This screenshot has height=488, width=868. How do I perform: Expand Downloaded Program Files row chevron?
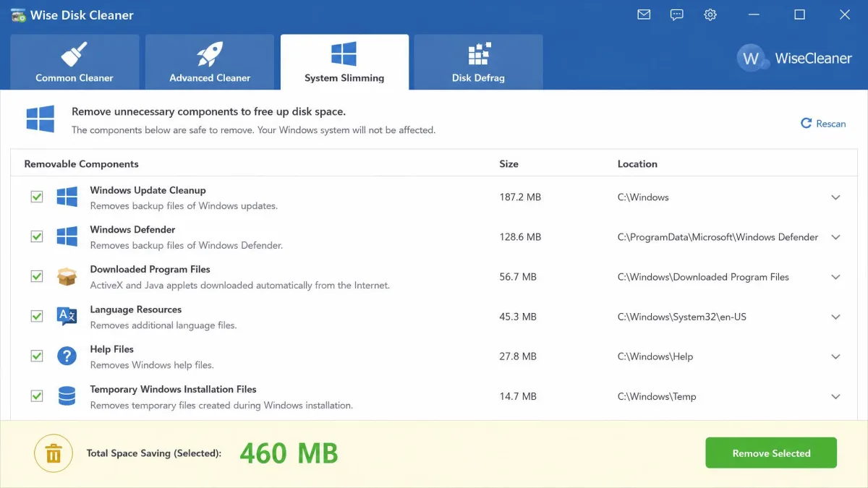pos(835,277)
